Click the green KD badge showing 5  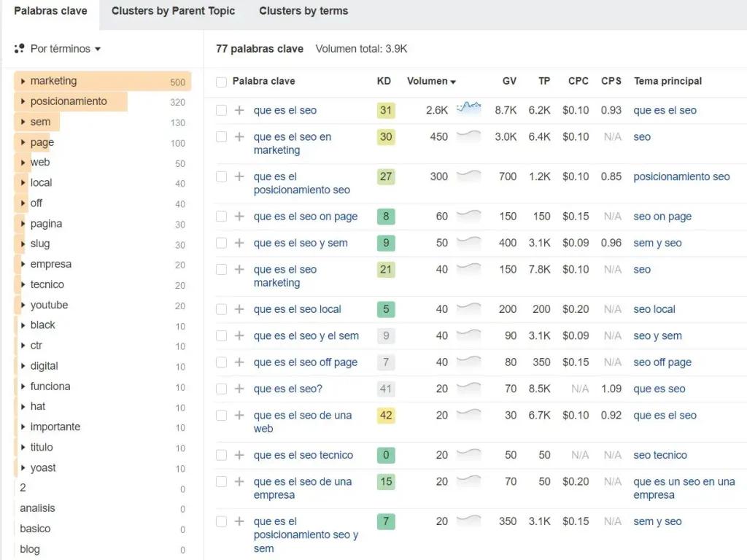pyautogui.click(x=386, y=309)
